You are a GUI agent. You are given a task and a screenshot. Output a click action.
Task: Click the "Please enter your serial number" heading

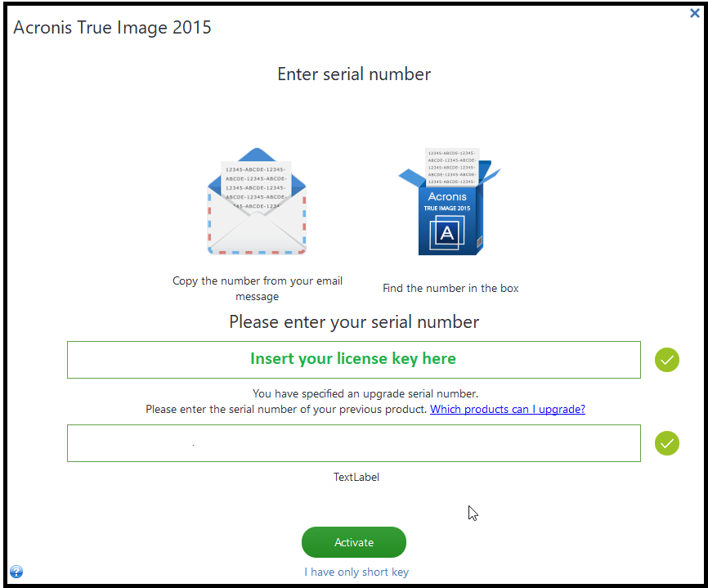point(354,322)
